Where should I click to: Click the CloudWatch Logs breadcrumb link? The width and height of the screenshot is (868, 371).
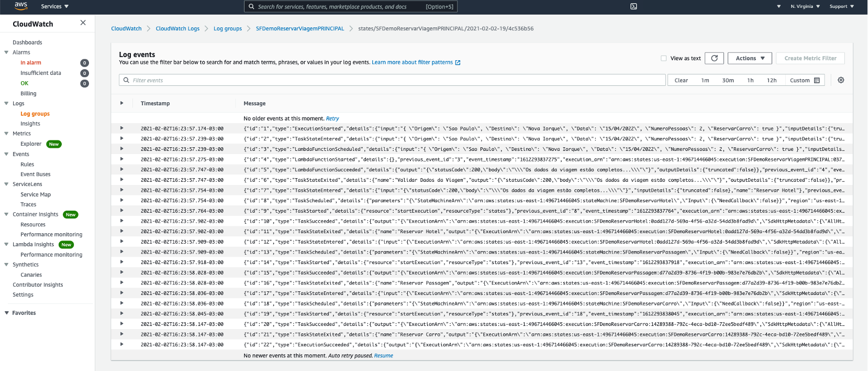(177, 29)
